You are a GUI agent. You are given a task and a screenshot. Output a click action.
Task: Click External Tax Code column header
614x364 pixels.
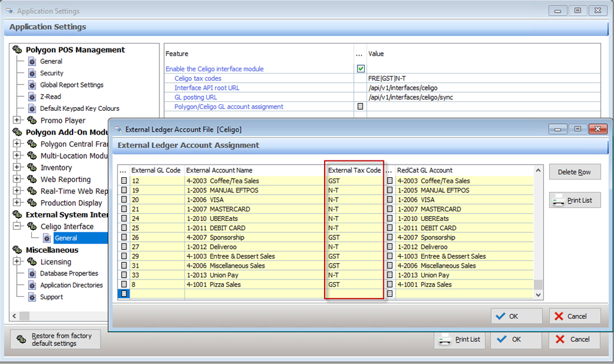[354, 170]
